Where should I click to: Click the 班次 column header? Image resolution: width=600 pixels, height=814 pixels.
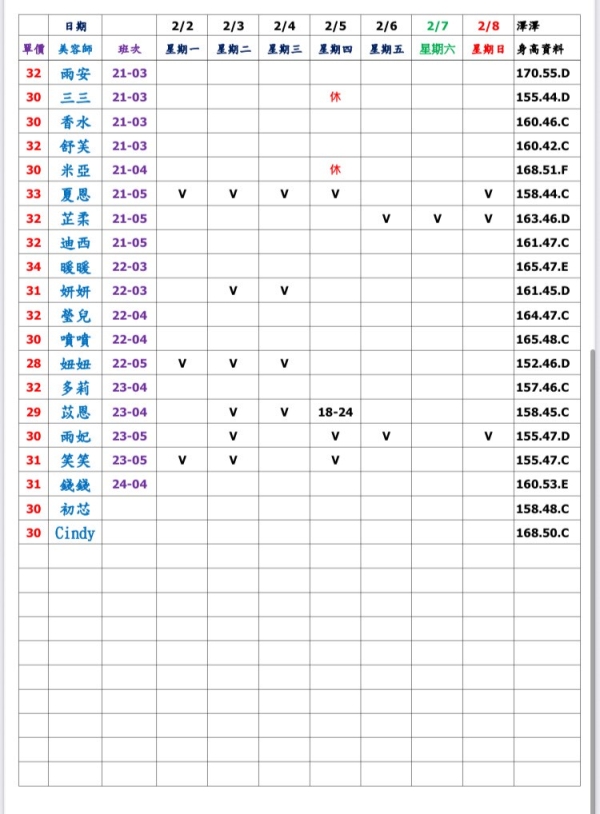pyautogui.click(x=129, y=48)
